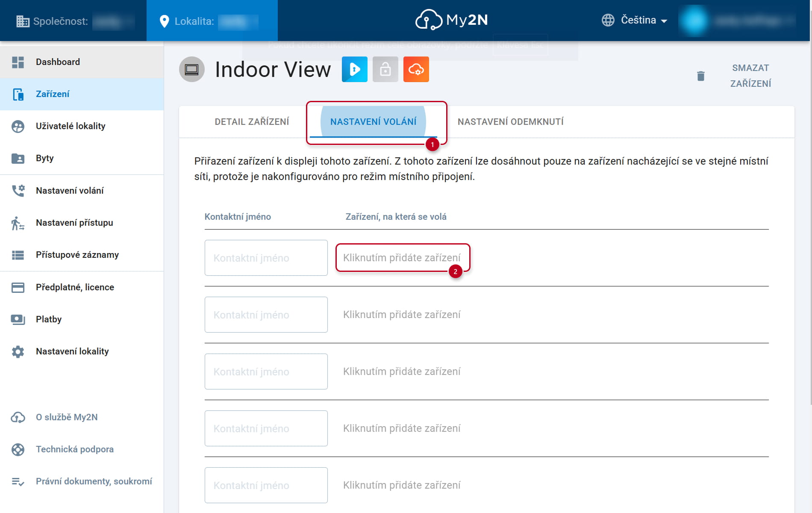
Task: Open Nastavení volání in sidebar
Action: (x=82, y=191)
